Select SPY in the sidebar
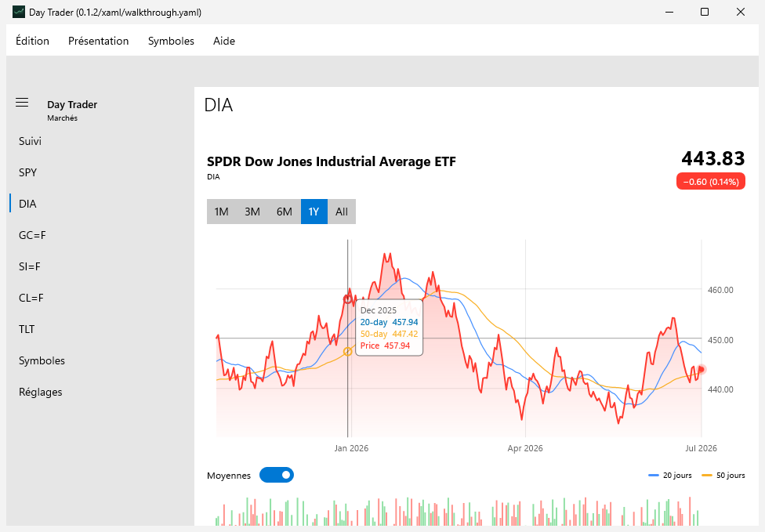This screenshot has height=532, width=765. [x=100, y=172]
